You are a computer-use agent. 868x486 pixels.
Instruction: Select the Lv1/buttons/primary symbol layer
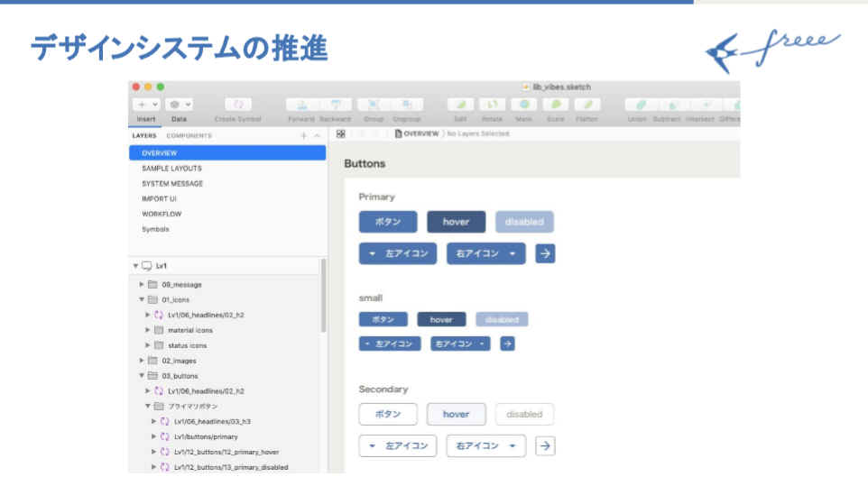click(x=206, y=436)
